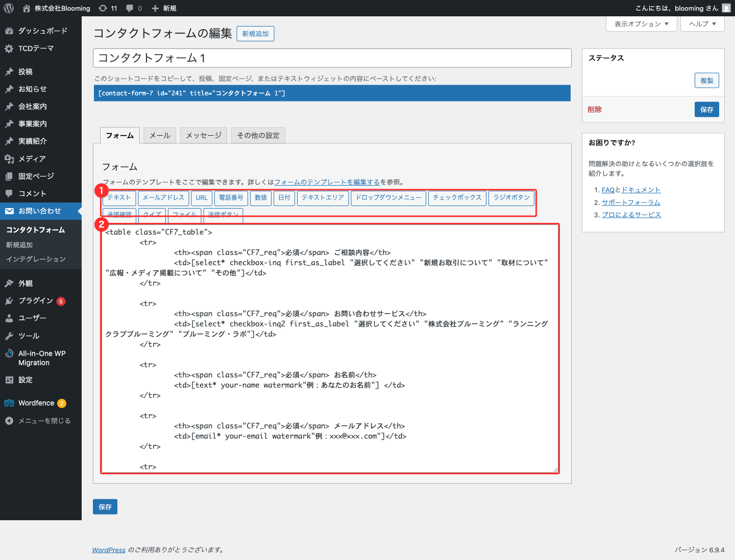
Task: Open 実績紹介 in the sidebar
Action: (41, 141)
